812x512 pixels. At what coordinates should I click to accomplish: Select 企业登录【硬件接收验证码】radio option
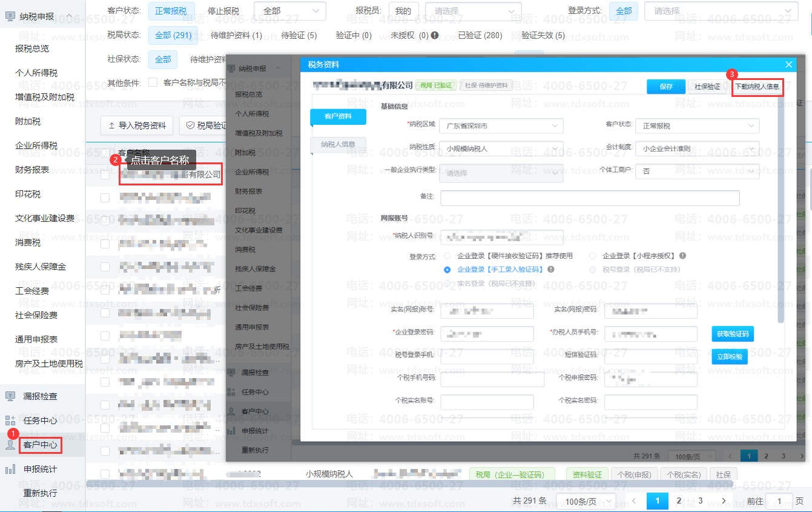(447, 256)
